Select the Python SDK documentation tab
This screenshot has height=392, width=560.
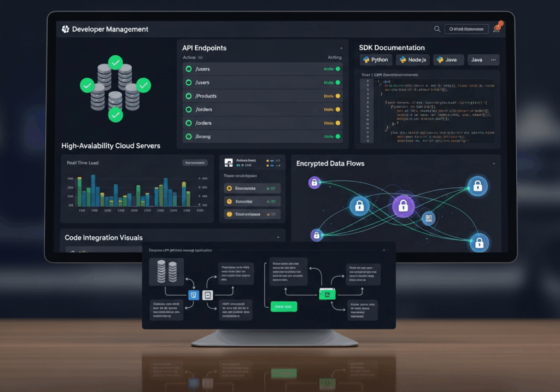(376, 60)
